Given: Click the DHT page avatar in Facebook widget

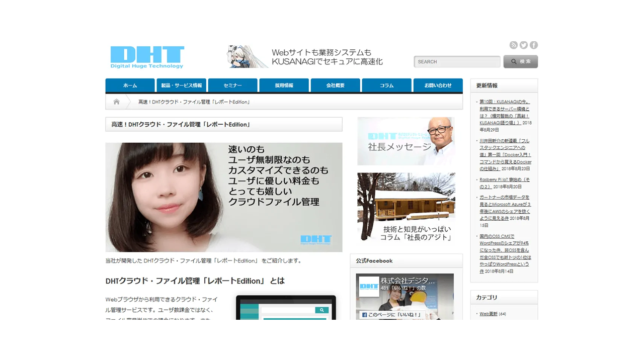Looking at the screenshot, I should pyautogui.click(x=369, y=286).
